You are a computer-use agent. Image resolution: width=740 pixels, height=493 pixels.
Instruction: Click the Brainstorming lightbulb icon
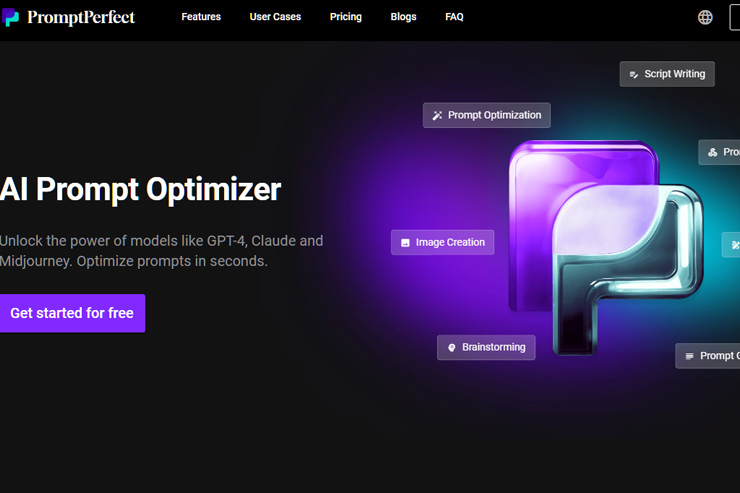click(452, 348)
